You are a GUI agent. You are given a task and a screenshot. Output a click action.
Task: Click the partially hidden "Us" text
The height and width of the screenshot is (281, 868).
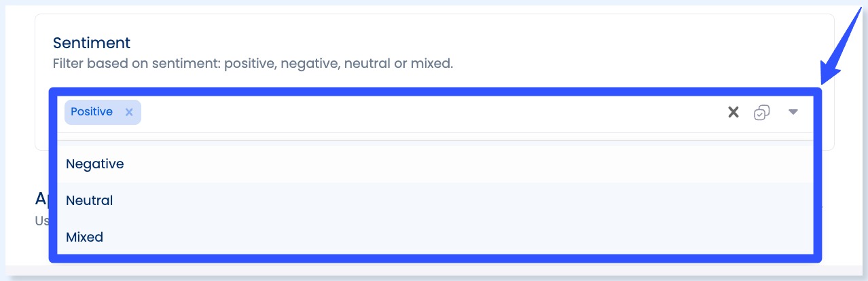coord(42,221)
